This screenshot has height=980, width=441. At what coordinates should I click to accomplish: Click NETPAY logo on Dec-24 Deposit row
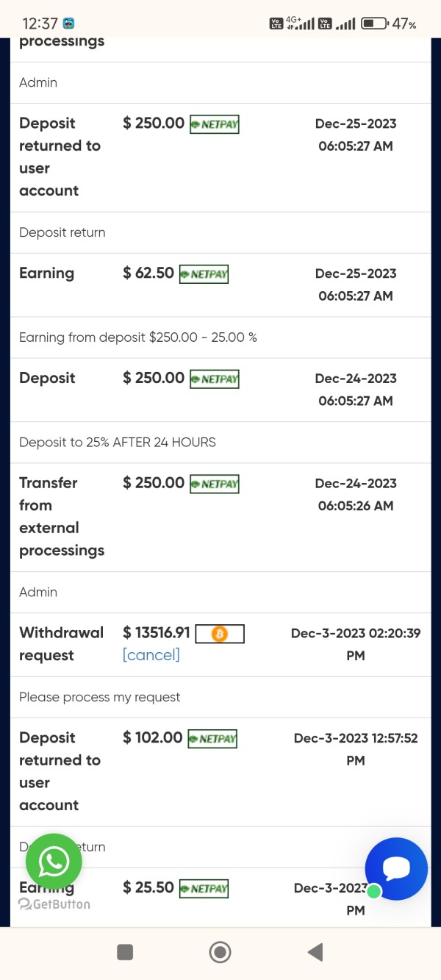(x=215, y=379)
